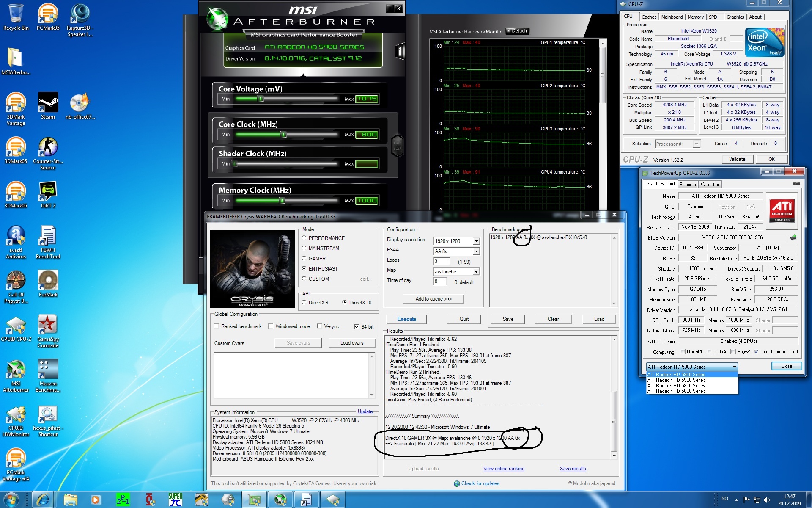Launch the 3DMark05 desktop shortcut
This screenshot has height=508, width=812.
point(16,150)
